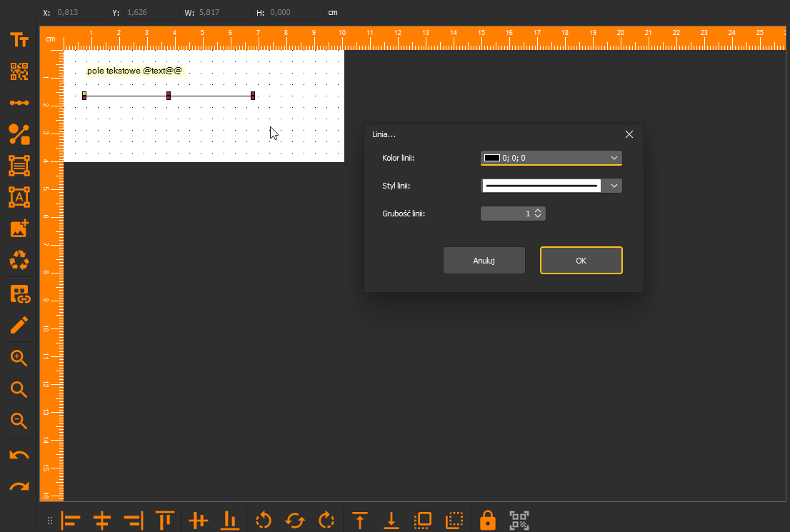The image size is (790, 532).
Task: Open the Kolor linii dropdown
Action: (551, 159)
